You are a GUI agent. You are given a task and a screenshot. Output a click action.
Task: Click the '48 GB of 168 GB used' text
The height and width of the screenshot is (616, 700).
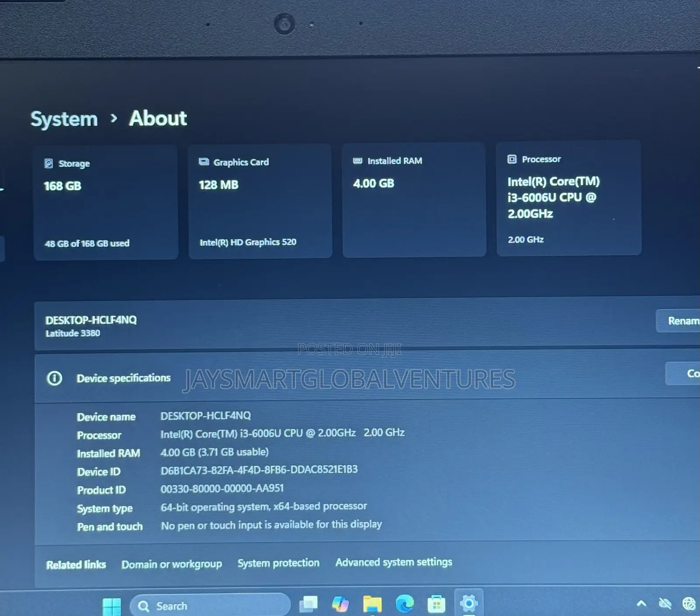tap(87, 243)
